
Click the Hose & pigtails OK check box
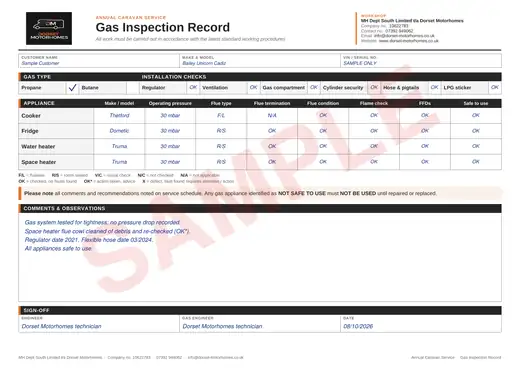pyautogui.click(x=434, y=88)
